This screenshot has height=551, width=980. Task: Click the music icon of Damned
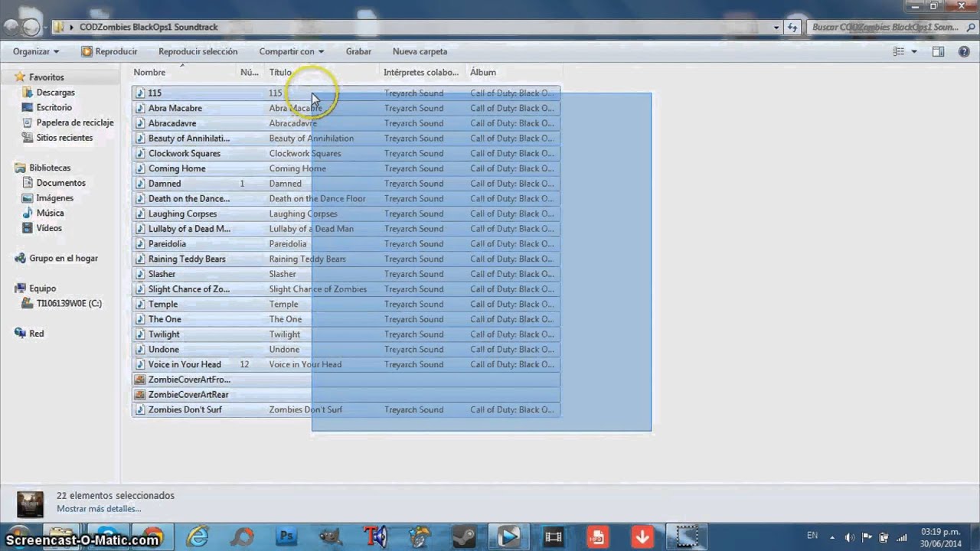point(140,184)
